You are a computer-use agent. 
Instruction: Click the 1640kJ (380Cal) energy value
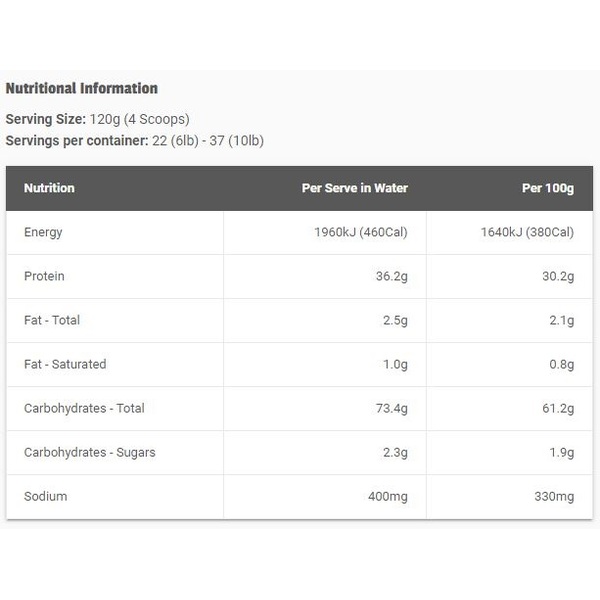(527, 232)
